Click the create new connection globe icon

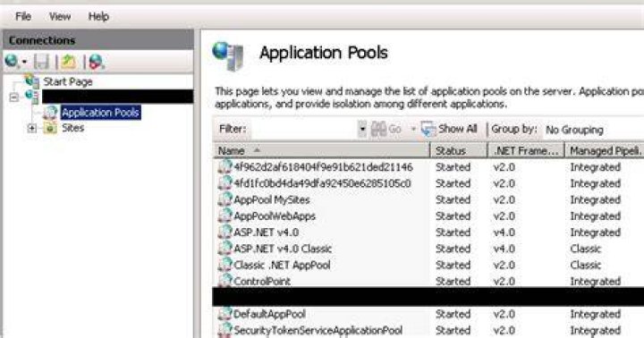(12, 62)
